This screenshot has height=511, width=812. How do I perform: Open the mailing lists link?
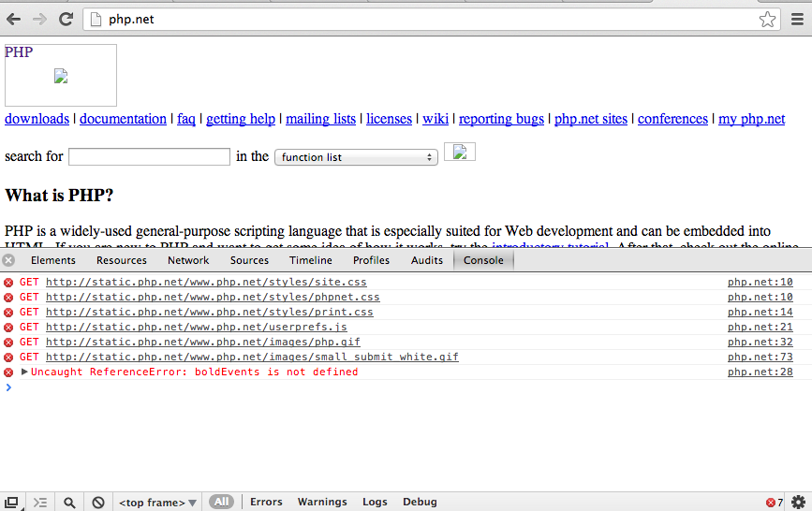tap(321, 119)
